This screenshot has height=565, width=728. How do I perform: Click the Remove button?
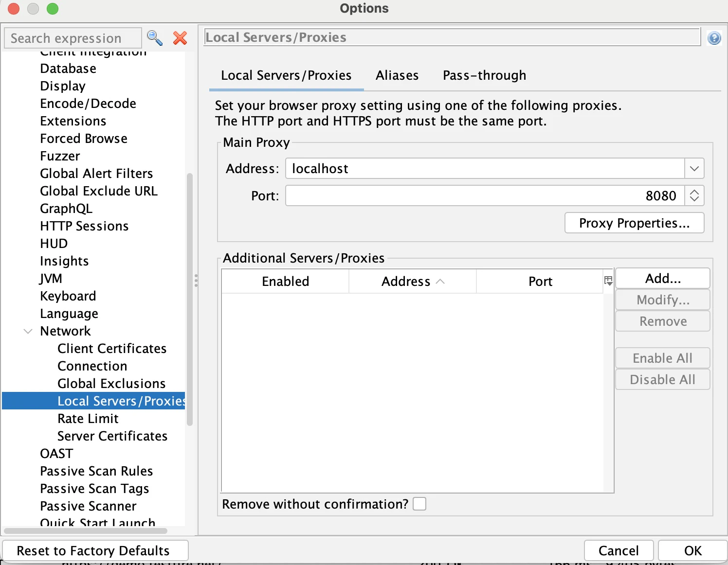[x=663, y=321]
